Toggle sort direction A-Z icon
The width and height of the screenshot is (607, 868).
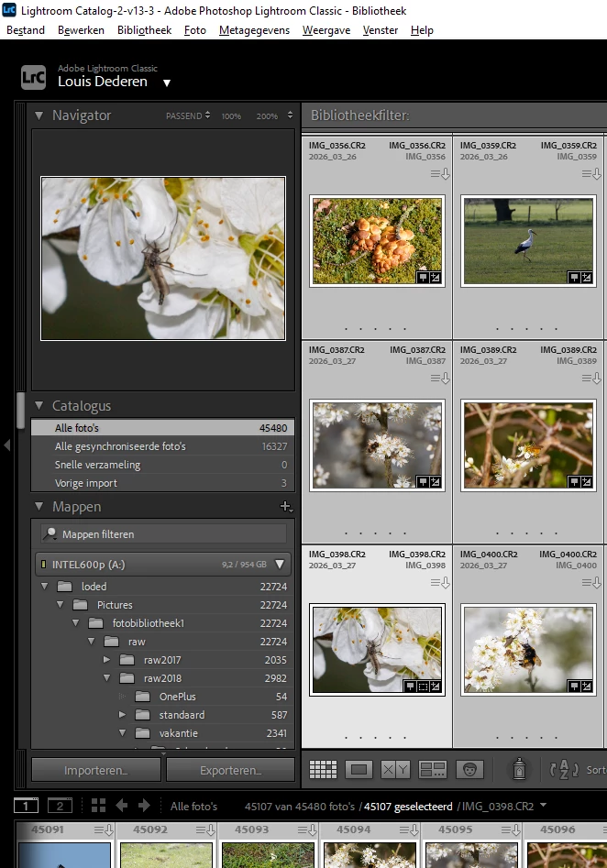[x=563, y=769]
